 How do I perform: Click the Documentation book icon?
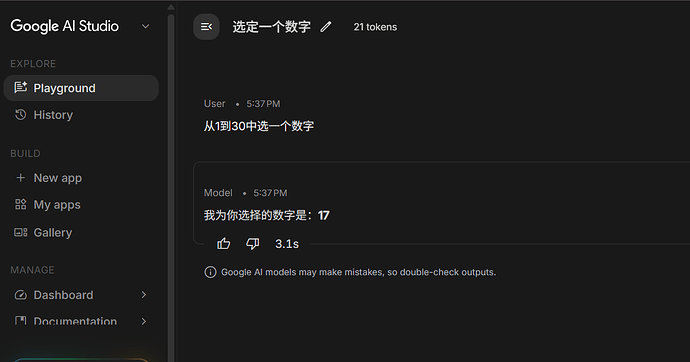click(21, 321)
